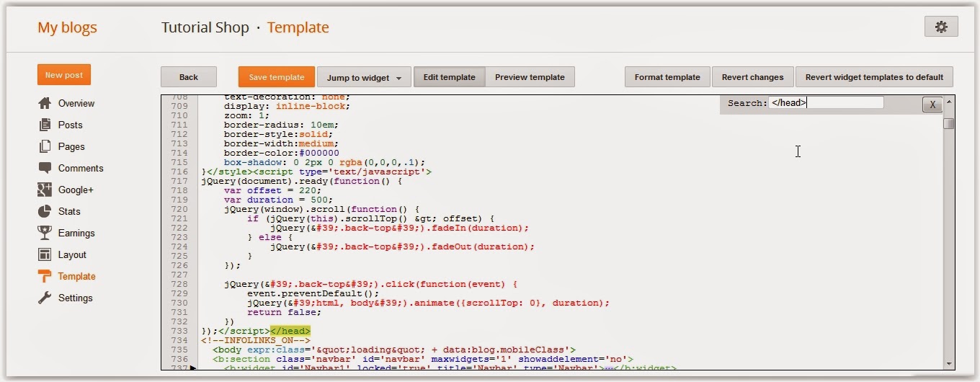Open the Jump to widget dropdown

[x=364, y=77]
